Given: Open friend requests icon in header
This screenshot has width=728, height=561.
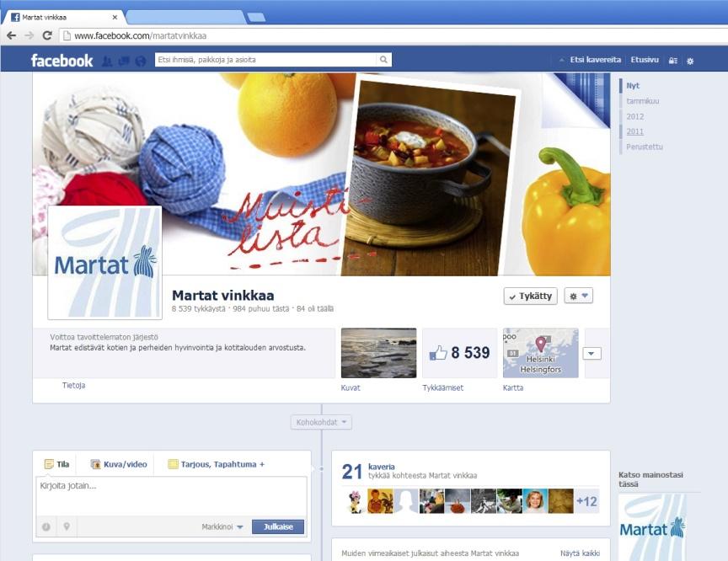Looking at the screenshot, I should click(x=107, y=61).
